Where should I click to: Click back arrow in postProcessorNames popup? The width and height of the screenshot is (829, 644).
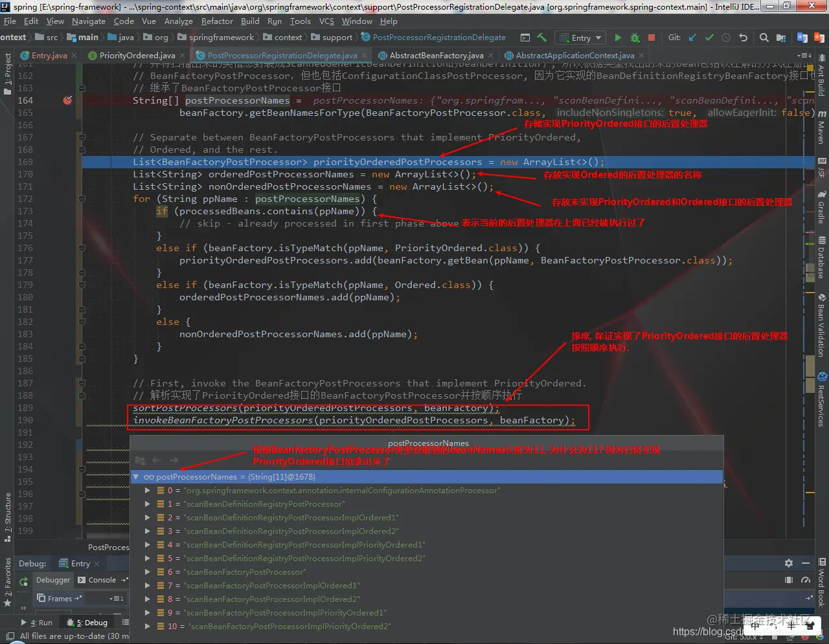157,460
